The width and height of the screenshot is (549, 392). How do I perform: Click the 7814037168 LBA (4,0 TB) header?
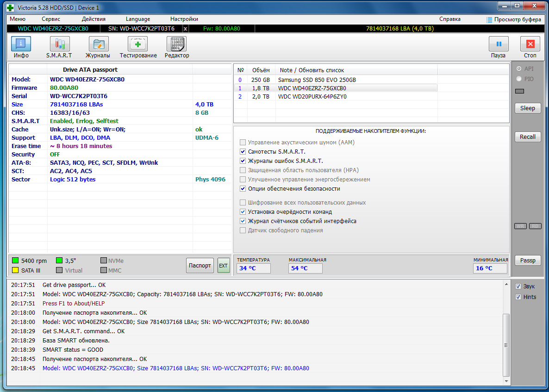tap(400, 29)
